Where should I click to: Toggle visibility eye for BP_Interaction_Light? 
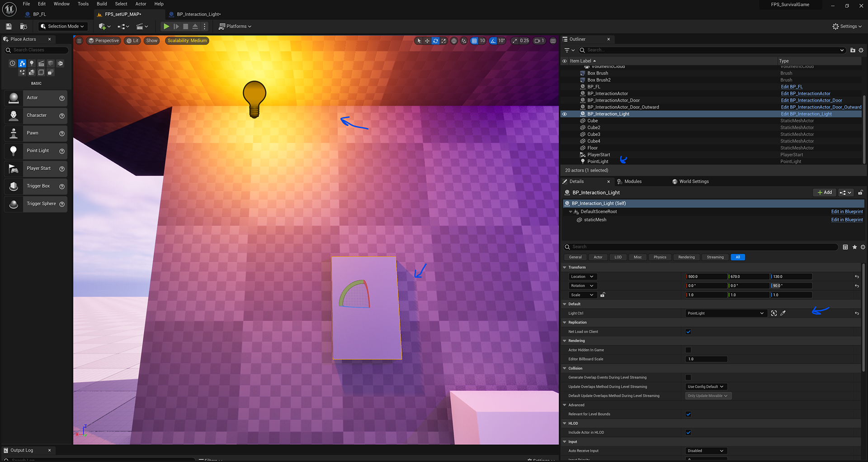click(564, 114)
